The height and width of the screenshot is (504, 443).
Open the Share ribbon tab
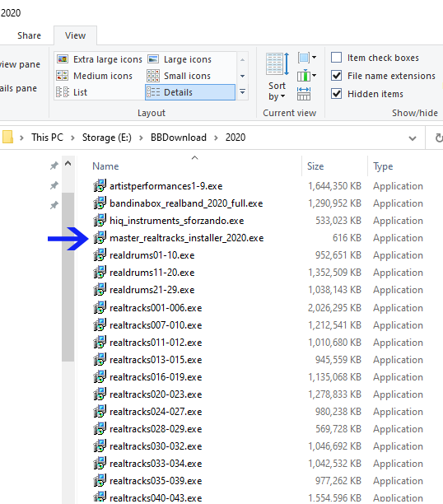29,35
